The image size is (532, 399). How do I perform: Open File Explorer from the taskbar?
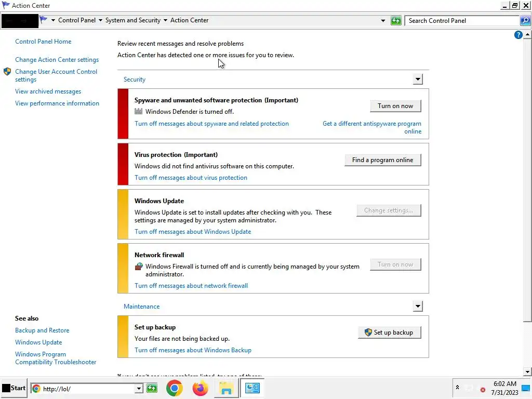pos(226,388)
